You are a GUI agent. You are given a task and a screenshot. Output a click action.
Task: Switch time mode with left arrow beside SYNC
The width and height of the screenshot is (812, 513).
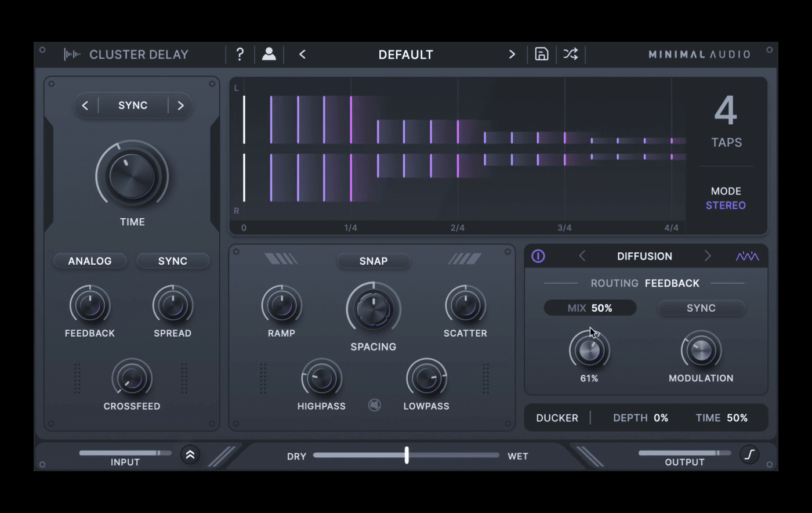pos(85,106)
